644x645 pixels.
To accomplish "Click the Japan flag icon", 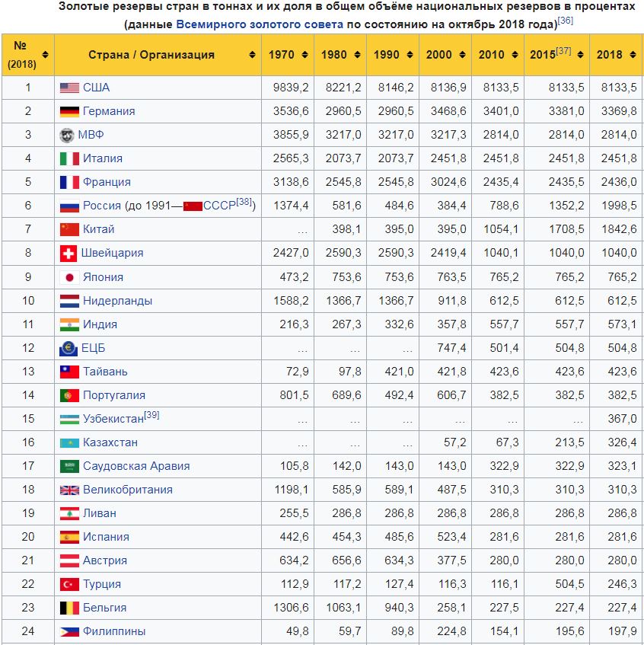I will click(69, 277).
